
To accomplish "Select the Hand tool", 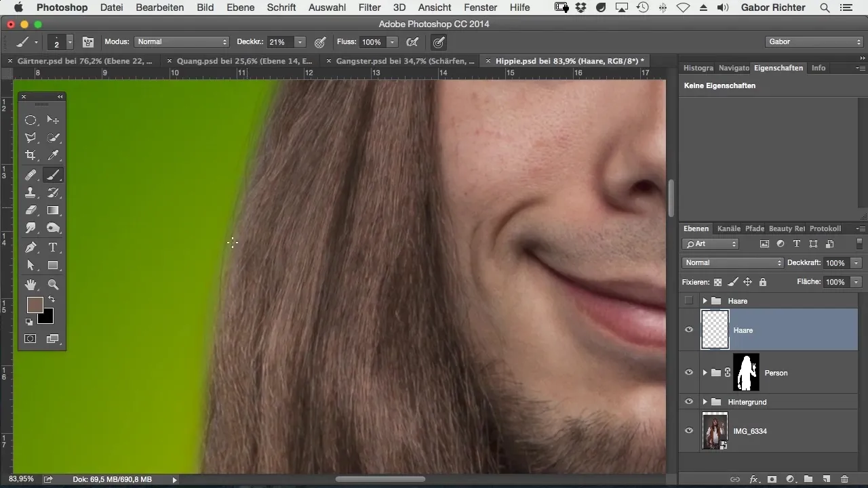I will [x=31, y=285].
